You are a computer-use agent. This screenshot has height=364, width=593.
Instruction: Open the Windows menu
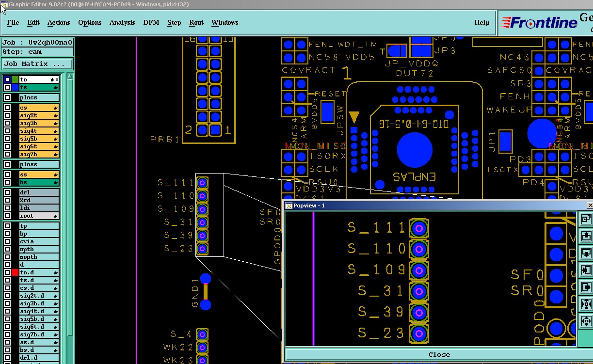tap(225, 22)
